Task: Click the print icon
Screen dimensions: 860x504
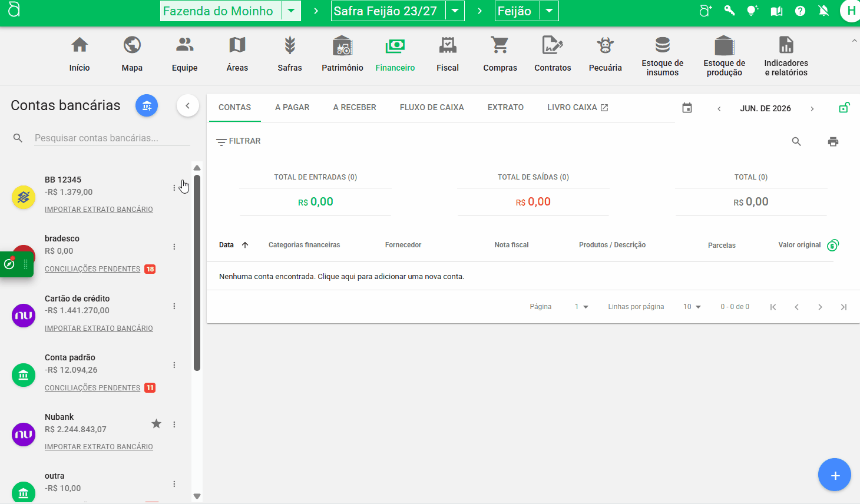Action: click(x=833, y=141)
